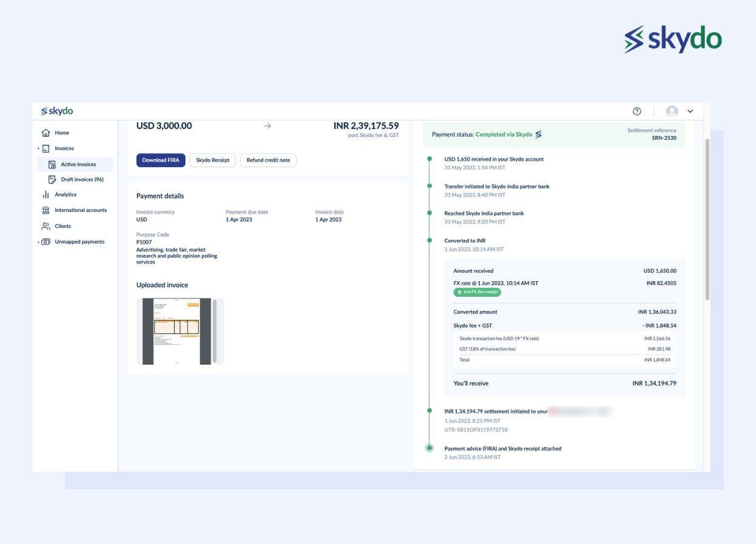Click the Completed via Skydo status text
The image size is (756, 544).
504,134
